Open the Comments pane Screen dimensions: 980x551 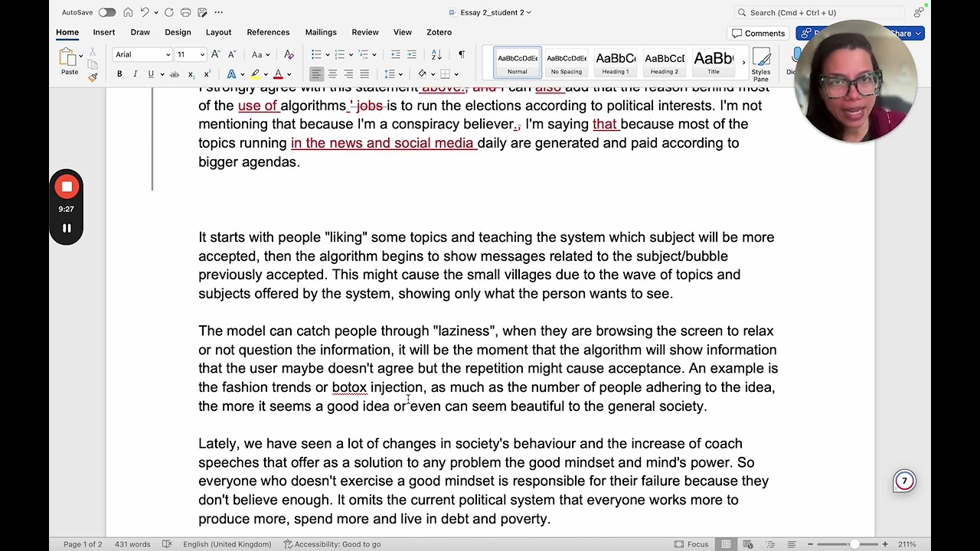coord(758,33)
